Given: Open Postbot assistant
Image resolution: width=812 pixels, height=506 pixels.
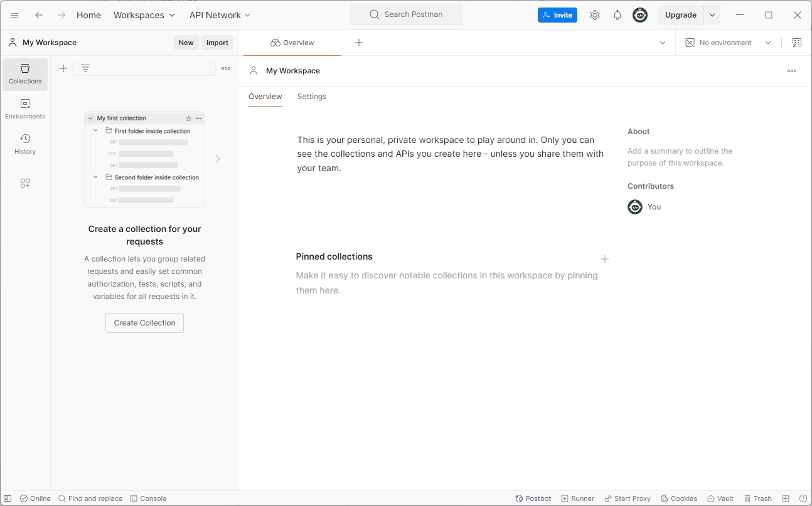Looking at the screenshot, I should (x=533, y=498).
